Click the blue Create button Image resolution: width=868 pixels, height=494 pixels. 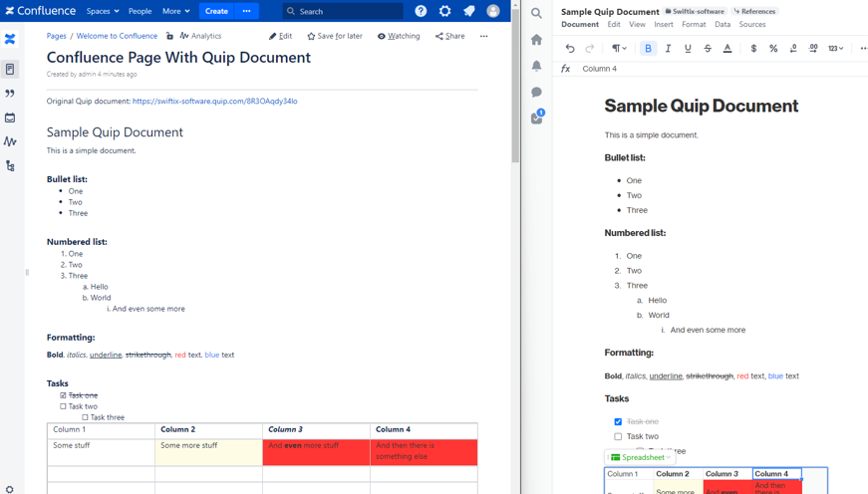click(216, 11)
